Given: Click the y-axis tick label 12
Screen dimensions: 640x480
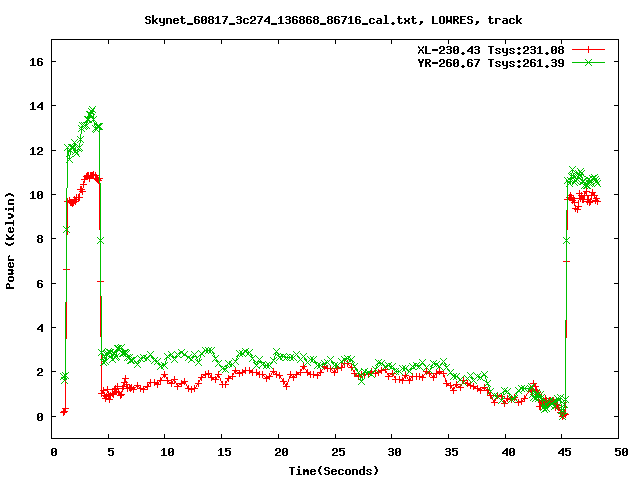Looking at the screenshot, I should (36, 151).
